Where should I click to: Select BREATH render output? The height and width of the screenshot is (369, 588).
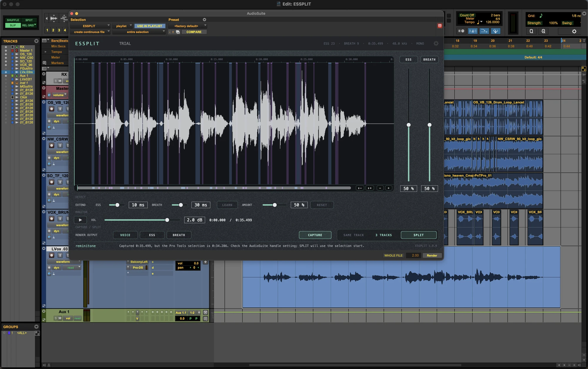(179, 235)
